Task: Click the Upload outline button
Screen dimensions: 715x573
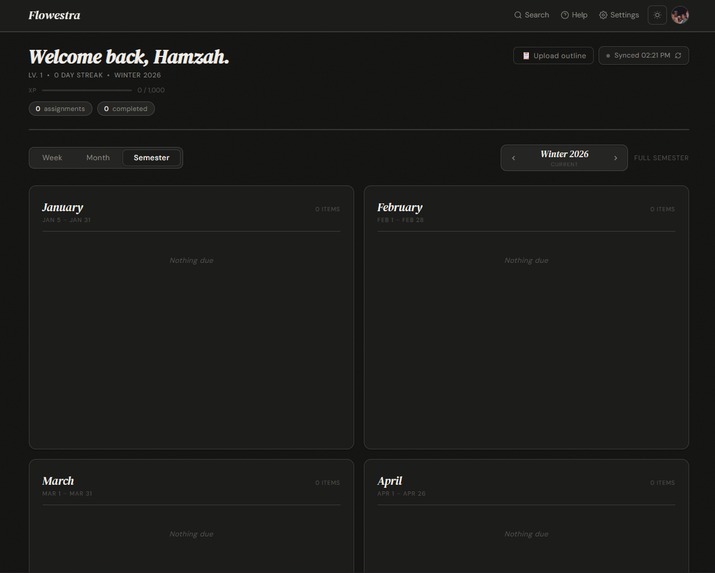Action: click(553, 56)
